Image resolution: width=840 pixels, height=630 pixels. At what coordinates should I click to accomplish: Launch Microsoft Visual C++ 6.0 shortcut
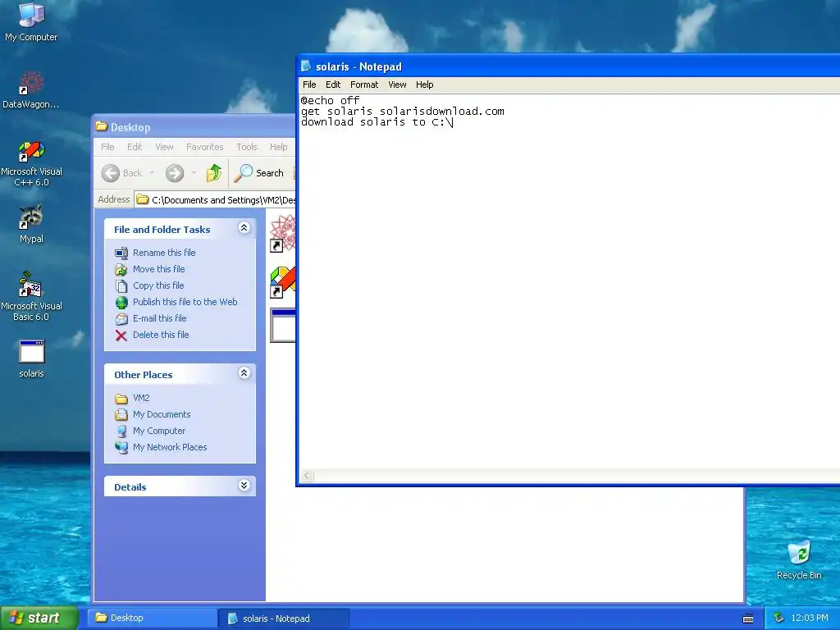(x=31, y=163)
